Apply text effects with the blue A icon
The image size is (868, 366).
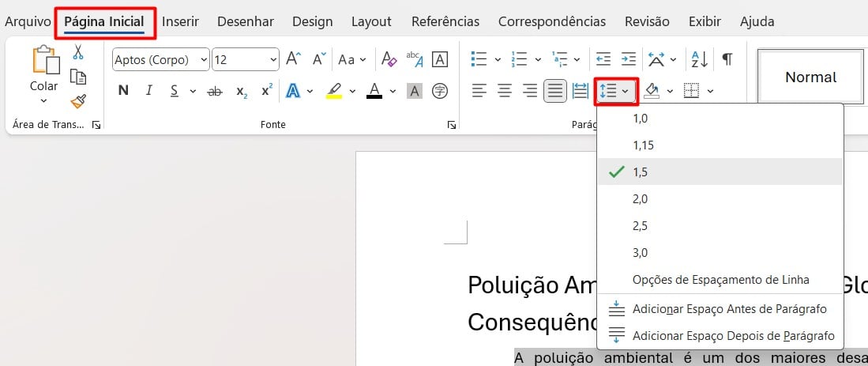click(293, 91)
